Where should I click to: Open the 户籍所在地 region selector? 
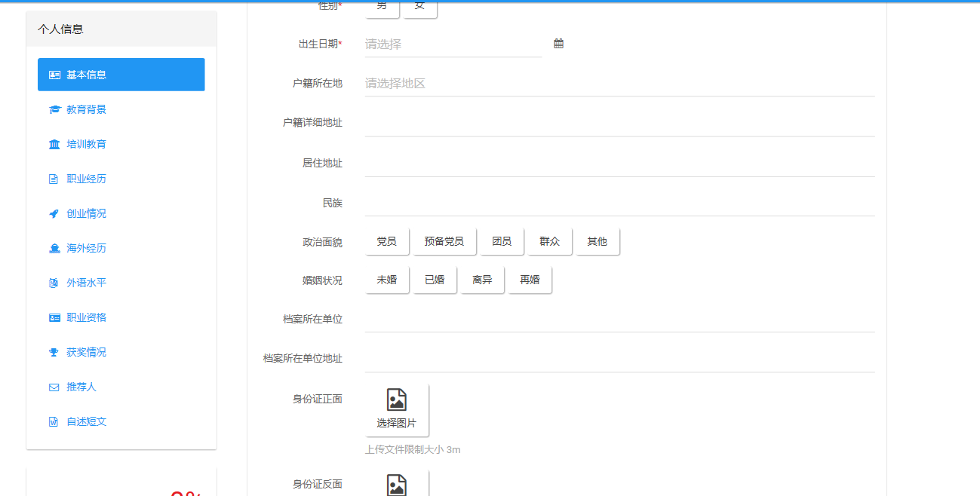pos(619,84)
